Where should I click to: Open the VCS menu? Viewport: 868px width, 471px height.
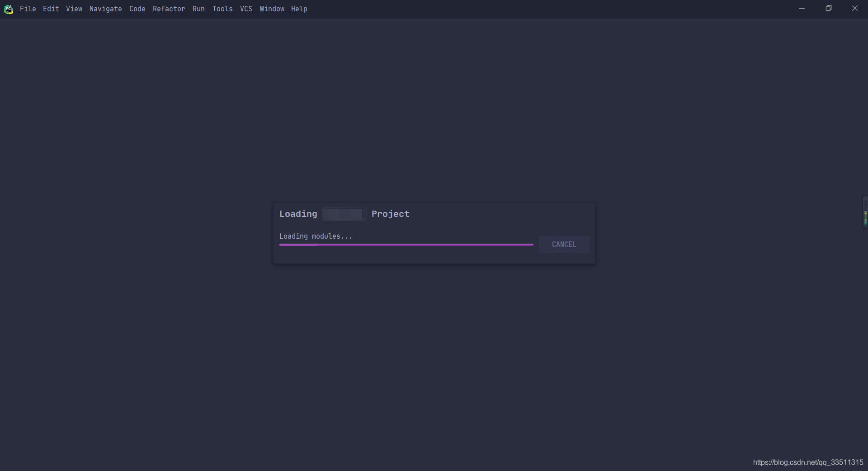246,9
